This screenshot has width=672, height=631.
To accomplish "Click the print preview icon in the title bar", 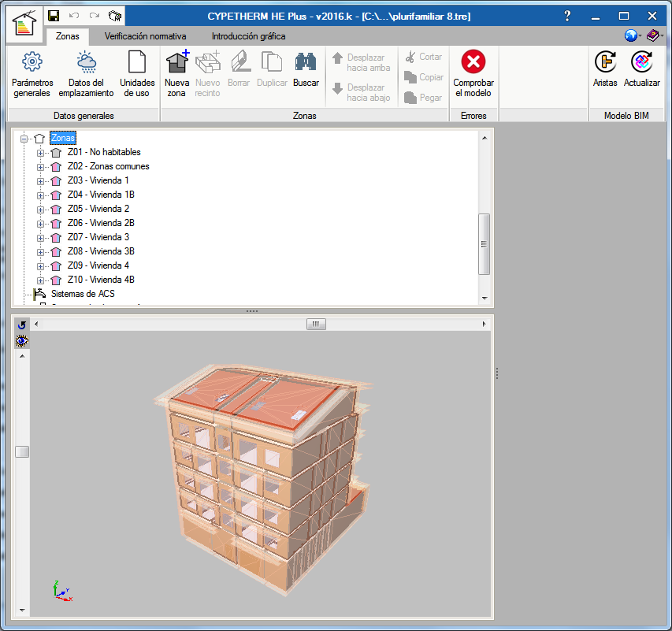I will coord(115,16).
